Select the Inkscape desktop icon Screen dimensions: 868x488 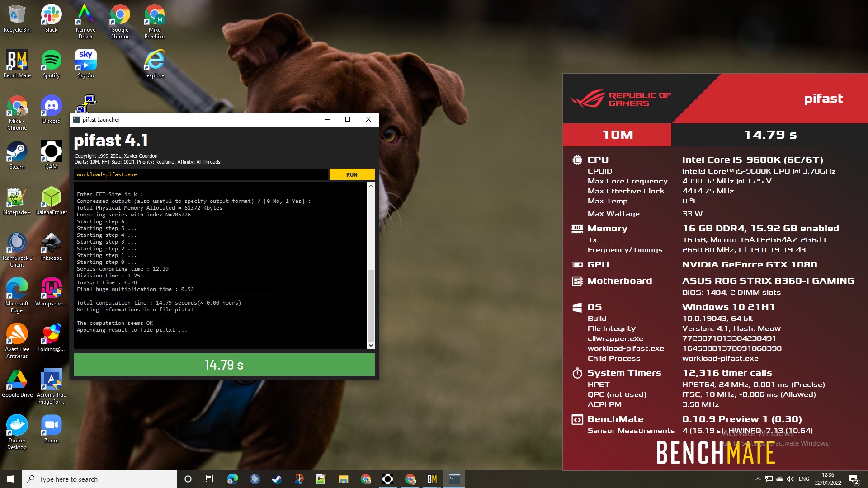click(x=51, y=247)
